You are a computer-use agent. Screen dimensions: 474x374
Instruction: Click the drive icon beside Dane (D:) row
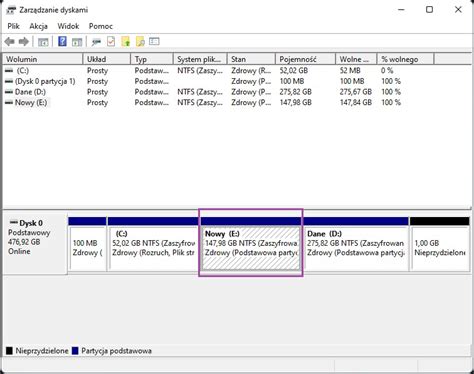tap(9, 92)
